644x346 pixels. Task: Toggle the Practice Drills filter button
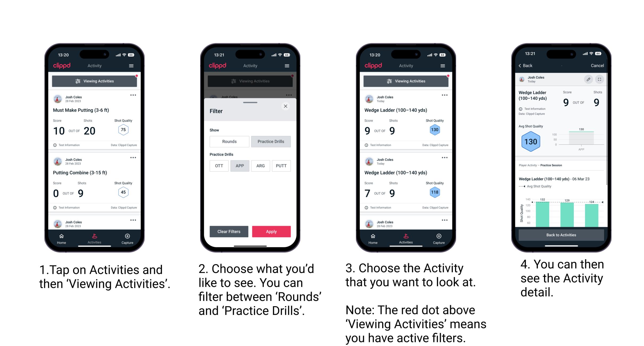pos(271,142)
